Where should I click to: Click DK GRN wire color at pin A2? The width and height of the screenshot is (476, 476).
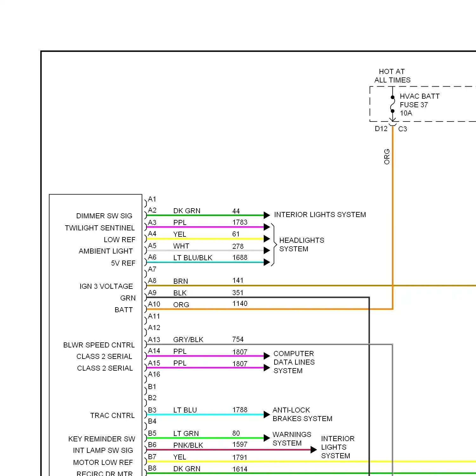tap(187, 211)
